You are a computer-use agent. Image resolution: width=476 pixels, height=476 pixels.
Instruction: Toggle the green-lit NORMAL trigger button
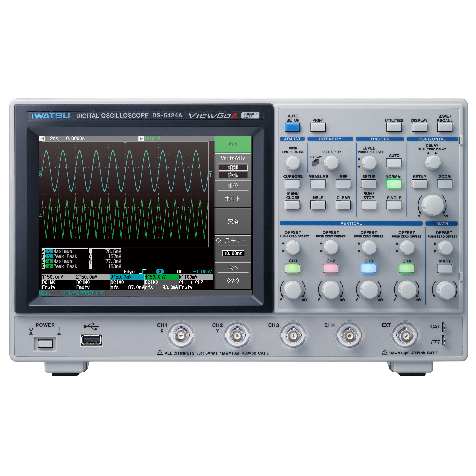click(394, 184)
